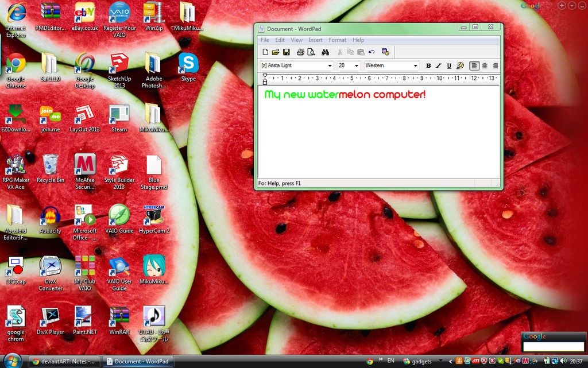Image resolution: width=588 pixels, height=368 pixels.
Task: Select the WinRAR desktop shortcut
Action: pyautogui.click(x=119, y=321)
